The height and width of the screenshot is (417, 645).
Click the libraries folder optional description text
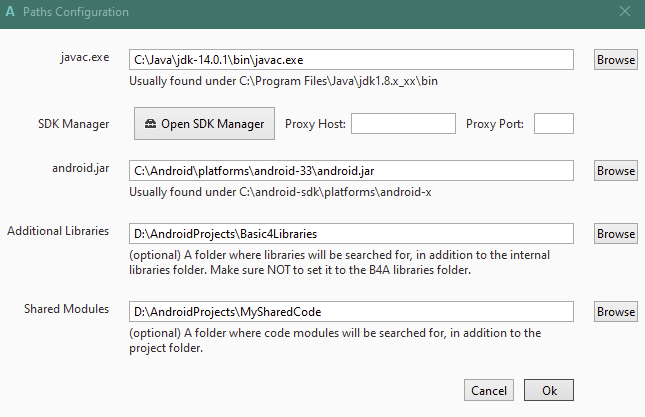coord(339,262)
